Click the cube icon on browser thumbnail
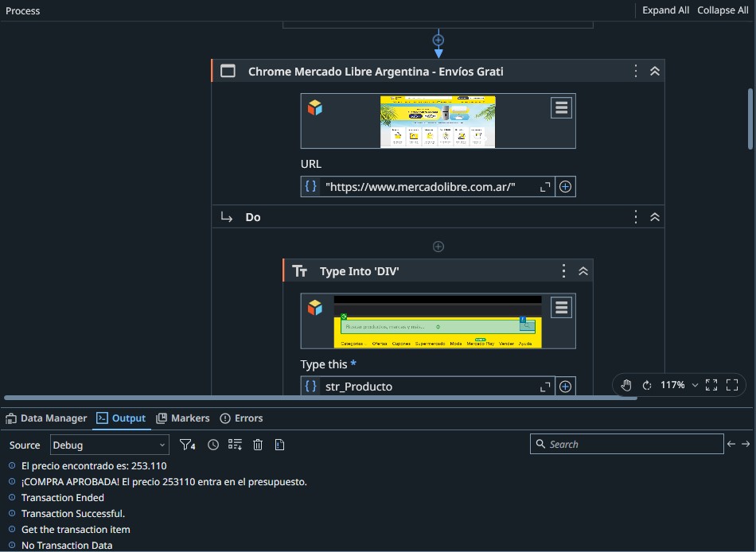The image size is (756, 552). [x=315, y=107]
